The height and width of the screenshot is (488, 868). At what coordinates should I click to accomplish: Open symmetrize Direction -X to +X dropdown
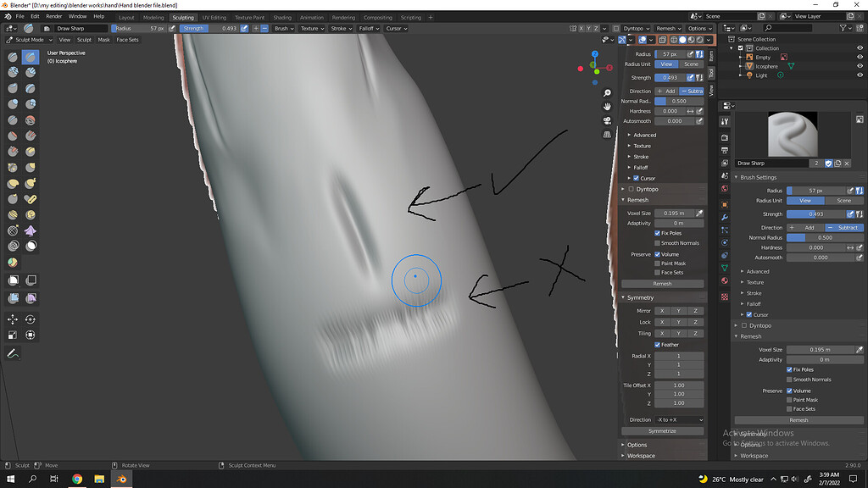click(679, 420)
